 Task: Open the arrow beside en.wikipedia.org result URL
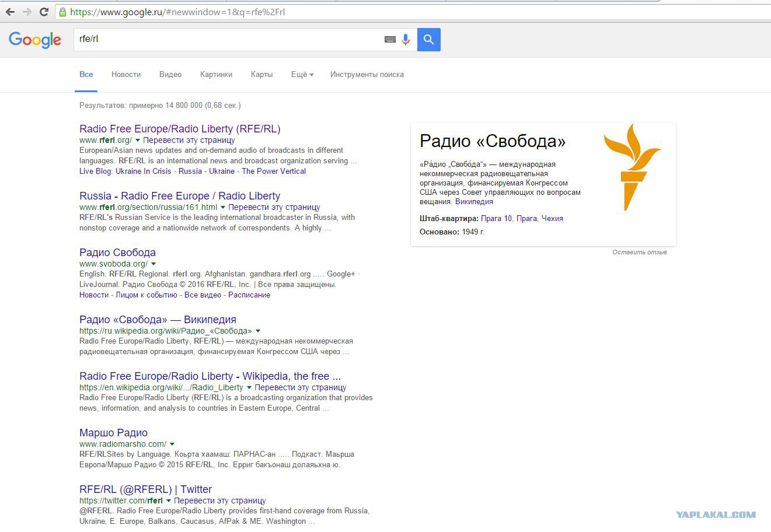coord(249,388)
